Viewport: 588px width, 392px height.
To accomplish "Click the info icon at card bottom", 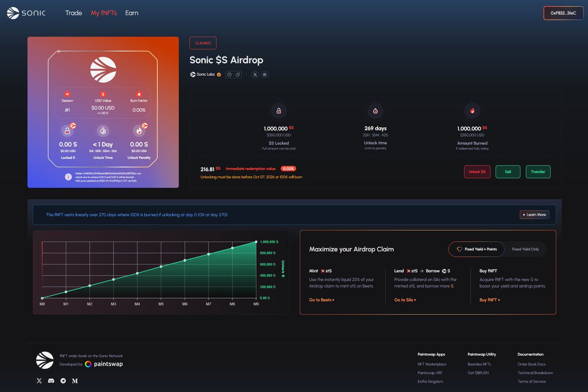I will pyautogui.click(x=69, y=177).
